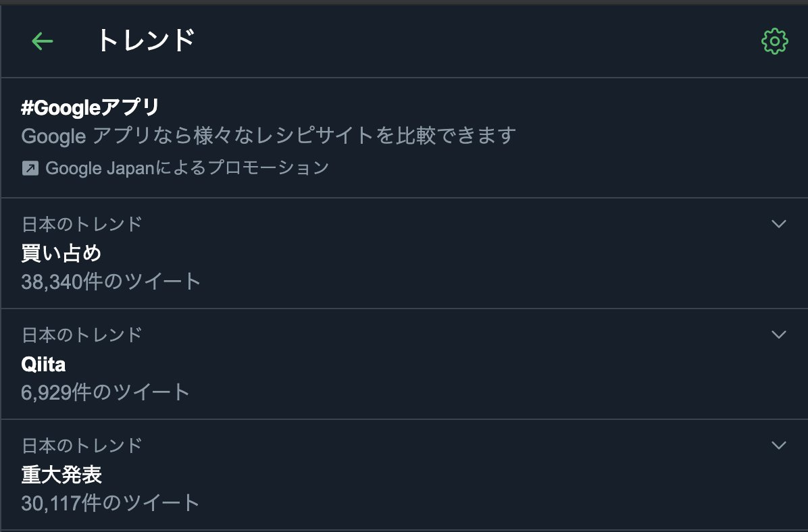Select the 買い占め trending topic
Image resolution: width=808 pixels, height=532 pixels.
pos(62,253)
